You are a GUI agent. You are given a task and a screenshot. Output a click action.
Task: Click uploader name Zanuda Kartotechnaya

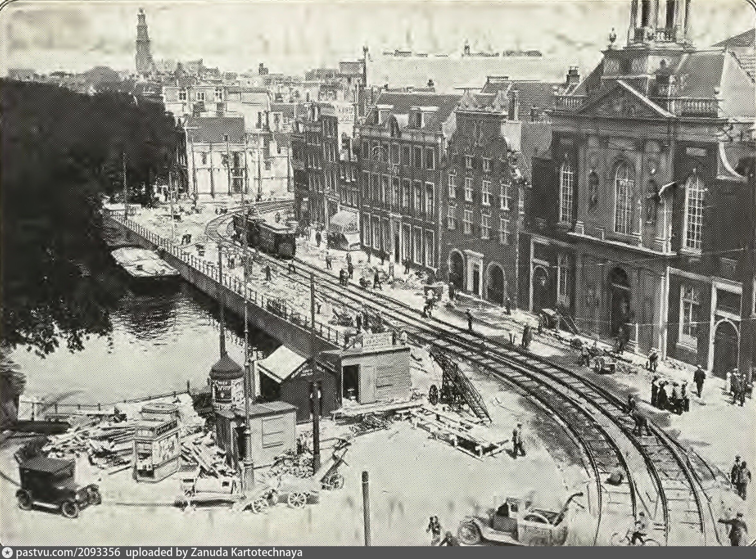tap(246, 553)
